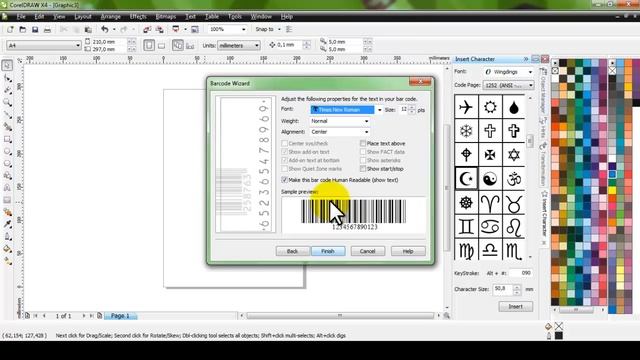Click the Insert character button
640x360 pixels.
pos(516,306)
